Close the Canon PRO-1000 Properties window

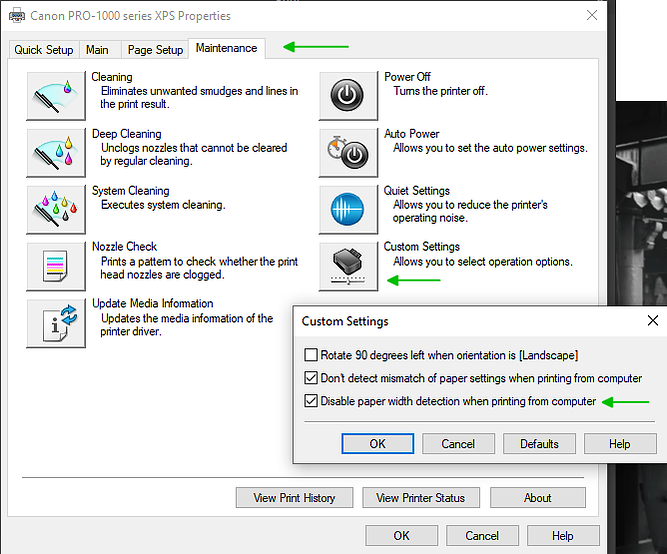click(x=592, y=15)
